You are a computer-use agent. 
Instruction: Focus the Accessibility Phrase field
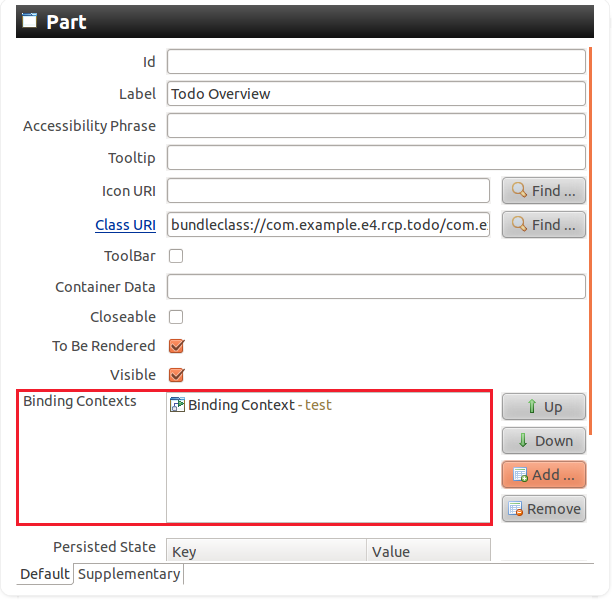376,125
